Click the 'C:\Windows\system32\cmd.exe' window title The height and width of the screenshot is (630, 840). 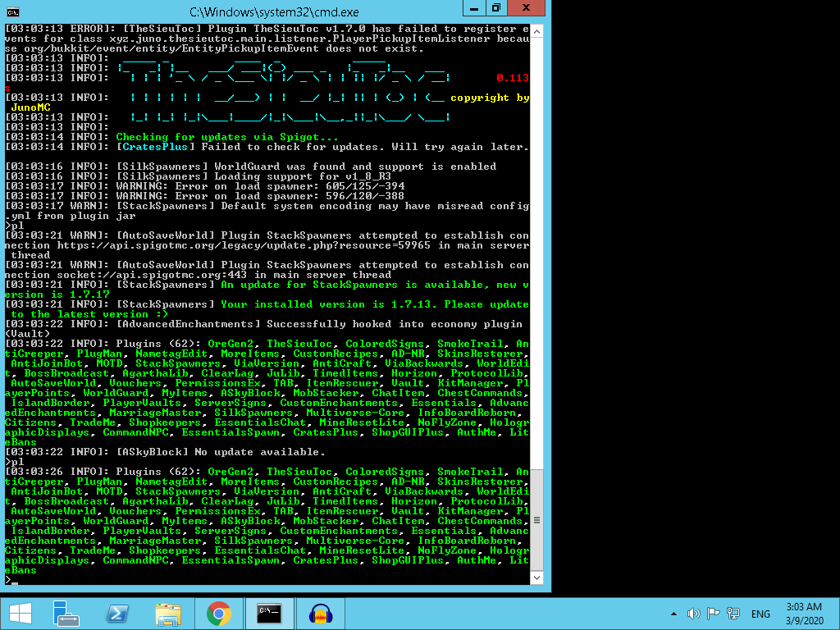point(274,11)
